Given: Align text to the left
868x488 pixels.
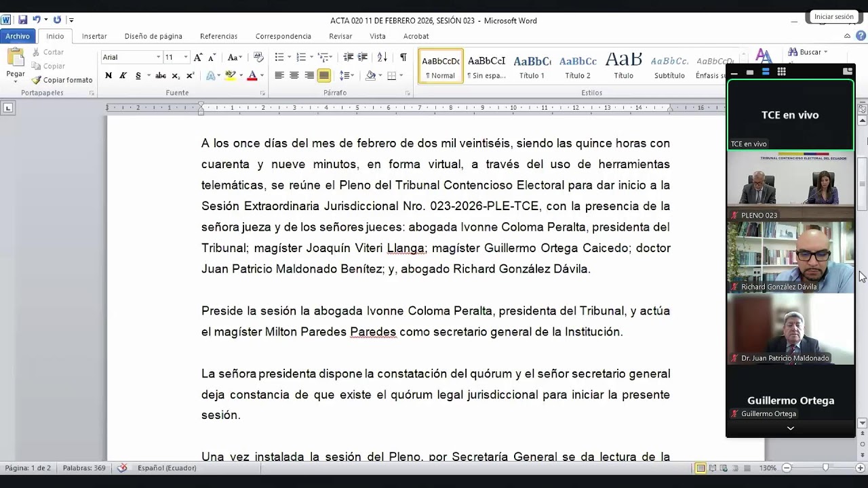Looking at the screenshot, I should [x=279, y=76].
